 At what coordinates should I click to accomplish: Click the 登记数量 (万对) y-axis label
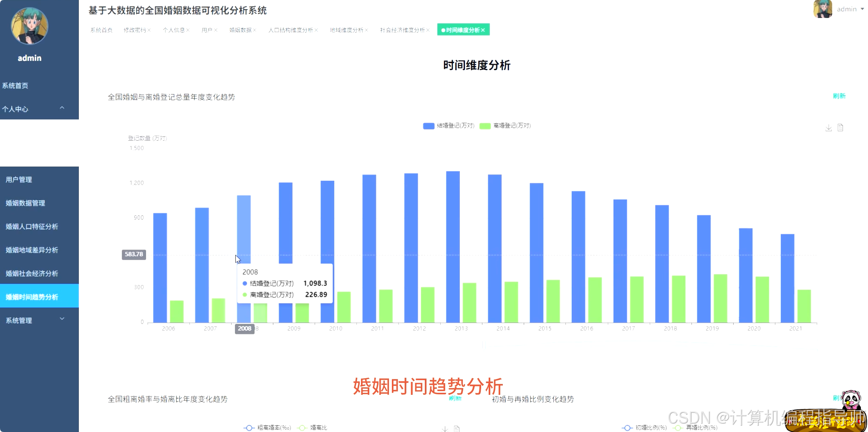click(x=147, y=138)
